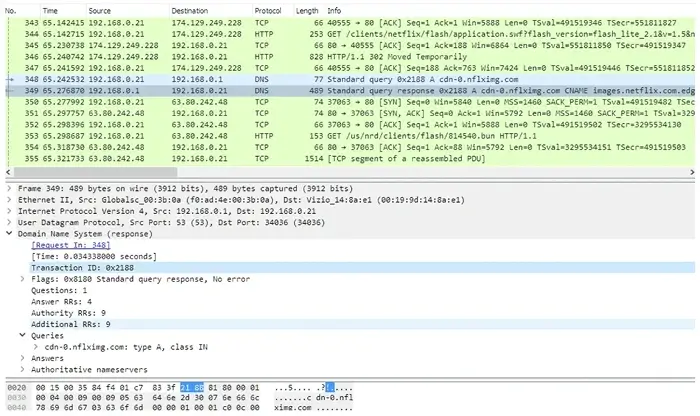
Task: Click source 174.129.249.228 in packet 346
Action: [123, 57]
